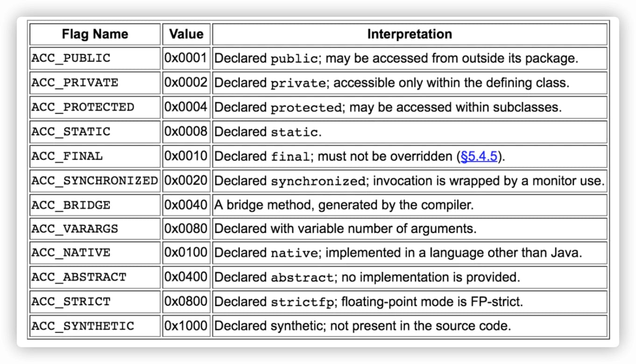Click the ACC_STATIC flag name cell
This screenshot has width=636, height=364.
pos(95,132)
